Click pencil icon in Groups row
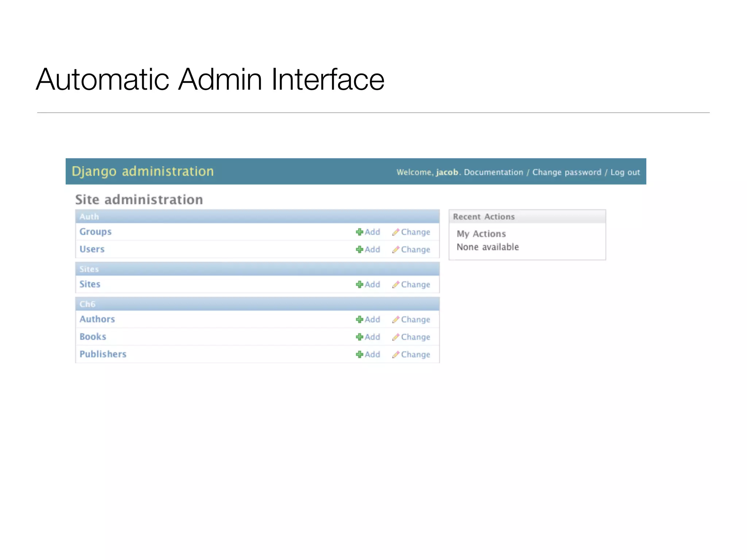747x560 pixels. click(395, 232)
